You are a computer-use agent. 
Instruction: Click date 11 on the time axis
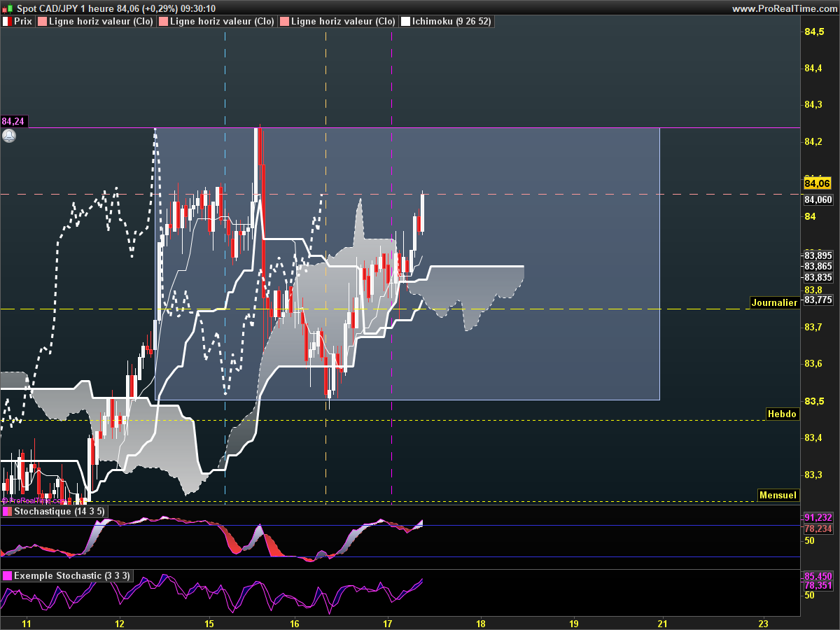coord(27,624)
